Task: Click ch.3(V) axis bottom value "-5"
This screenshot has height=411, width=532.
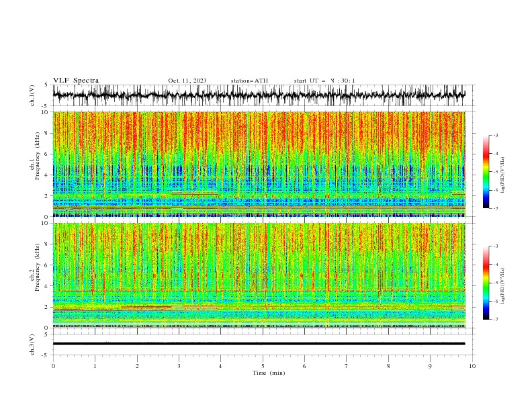Action: click(x=46, y=355)
